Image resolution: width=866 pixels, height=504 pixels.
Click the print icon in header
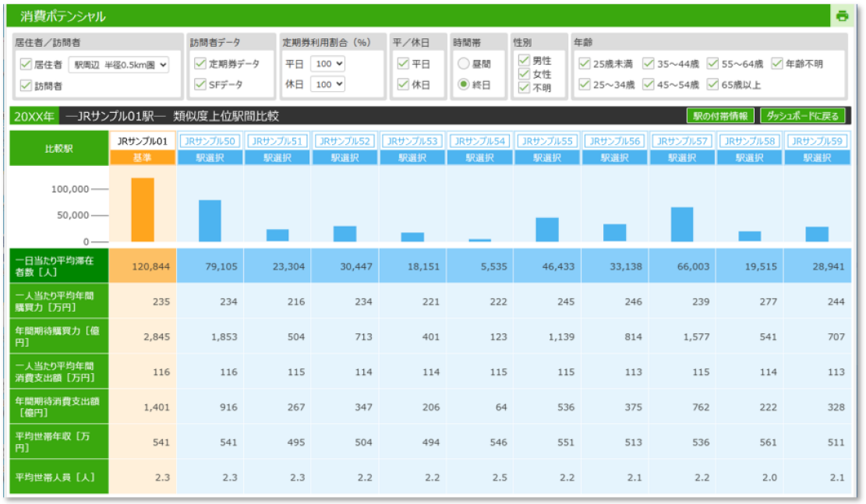pos(842,16)
